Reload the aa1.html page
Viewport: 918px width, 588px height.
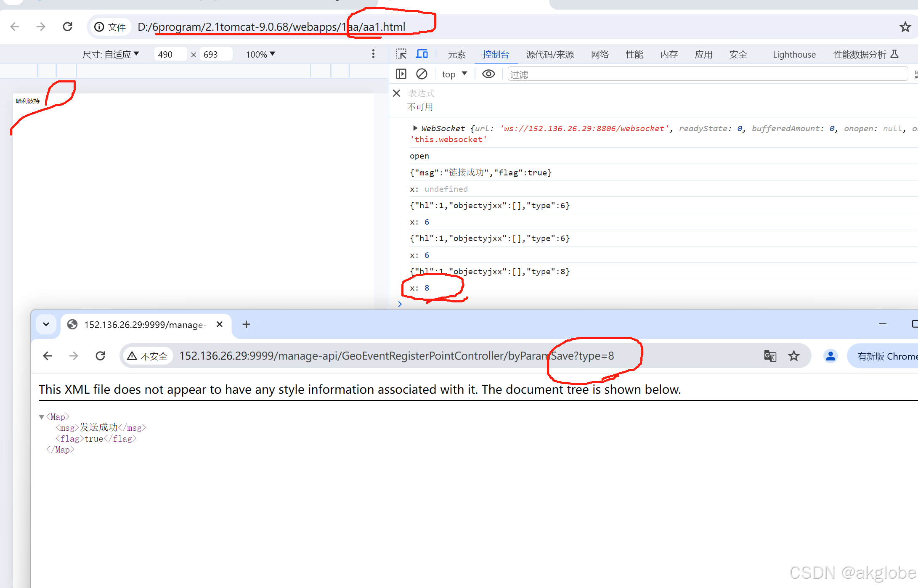click(67, 27)
